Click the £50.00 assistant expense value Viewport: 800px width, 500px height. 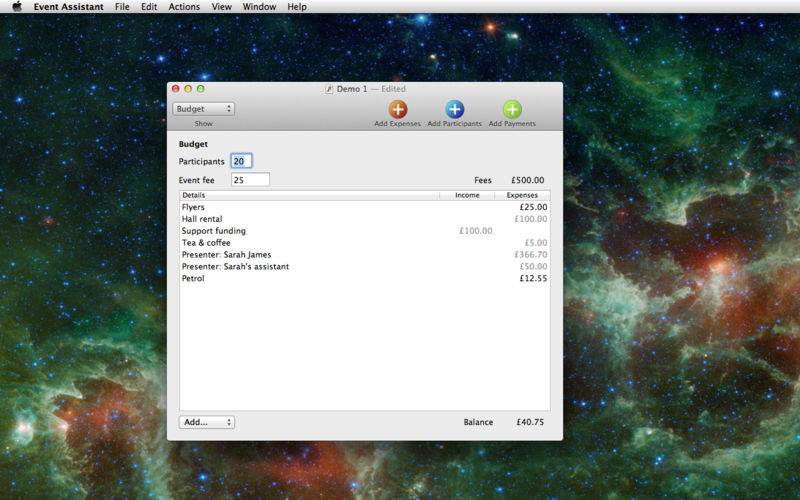point(533,266)
